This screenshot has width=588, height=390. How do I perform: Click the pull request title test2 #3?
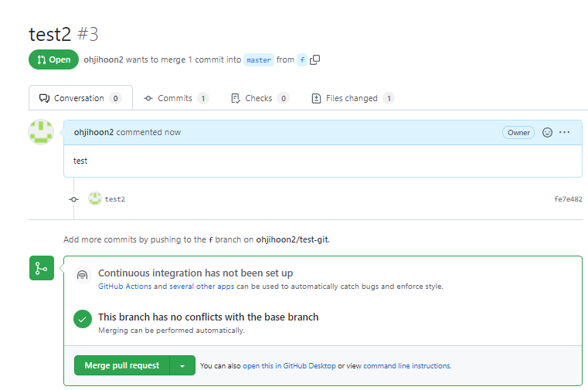[63, 34]
